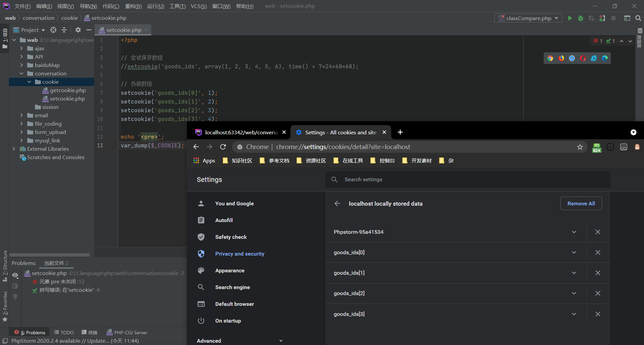Select the Firefox icon in the browser popup
Image resolution: width=644 pixels, height=345 pixels.
561,58
